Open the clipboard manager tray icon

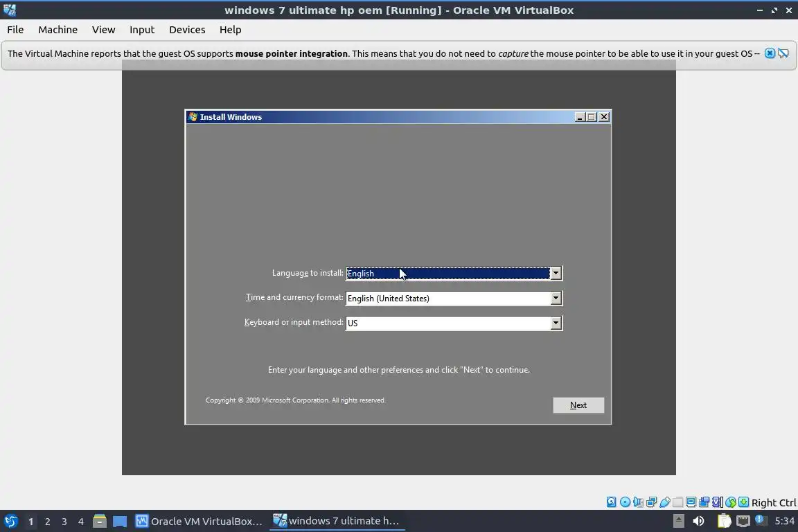click(x=724, y=521)
